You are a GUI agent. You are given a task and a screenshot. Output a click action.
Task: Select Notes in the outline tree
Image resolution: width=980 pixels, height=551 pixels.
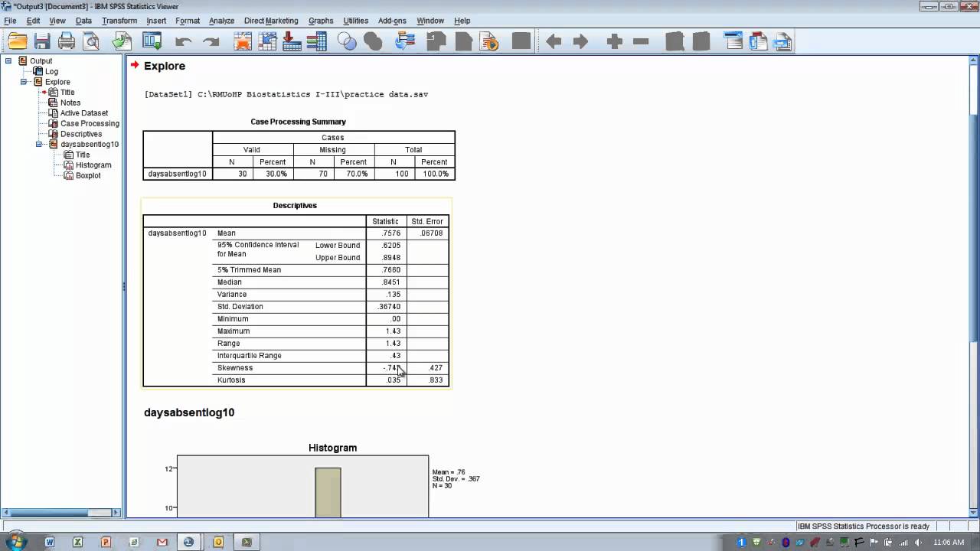[70, 103]
